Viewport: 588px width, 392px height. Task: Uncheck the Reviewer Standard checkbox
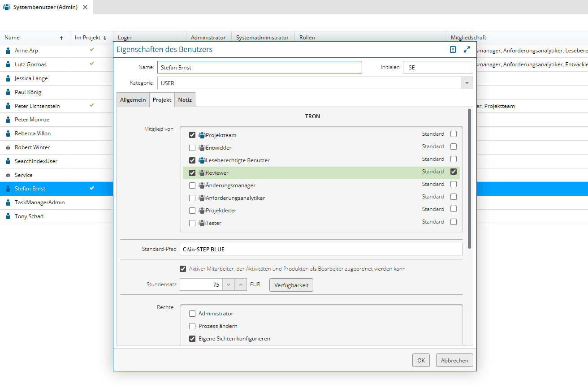[x=454, y=172]
